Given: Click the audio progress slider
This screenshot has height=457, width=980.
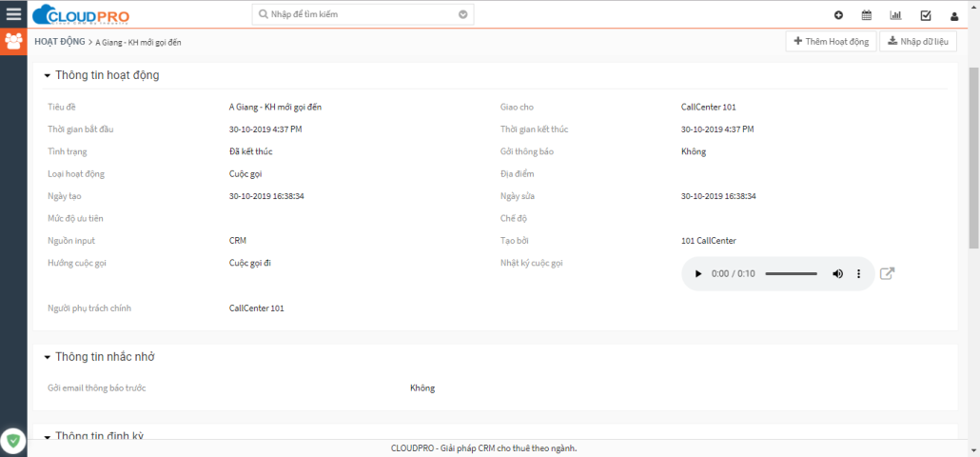Looking at the screenshot, I should [791, 274].
